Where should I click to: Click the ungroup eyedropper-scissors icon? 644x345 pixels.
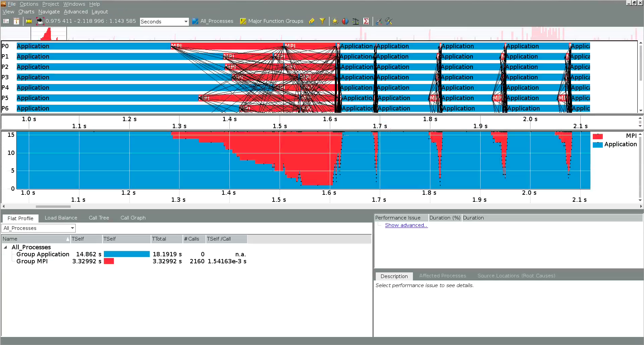point(388,21)
